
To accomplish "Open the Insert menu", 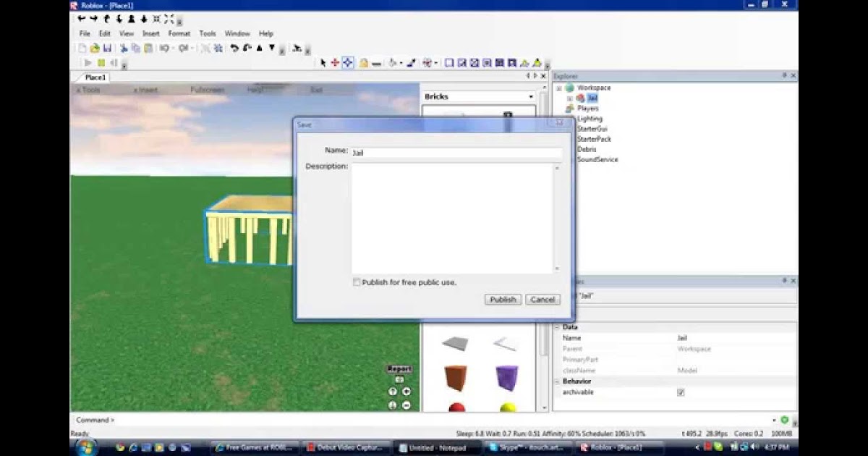I will coord(151,33).
